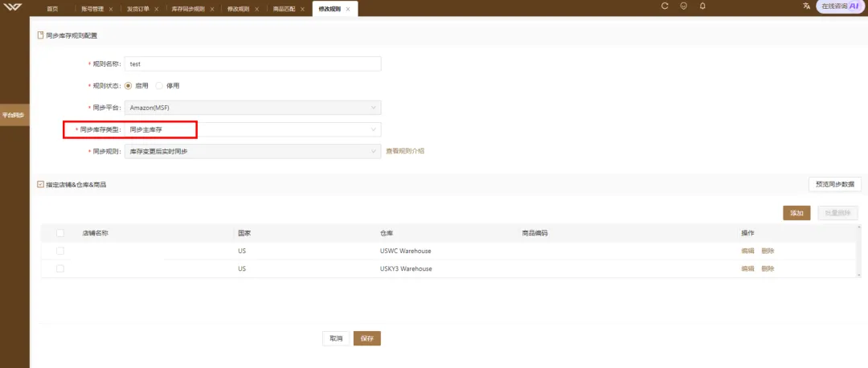Click the W logo icon
This screenshot has height=368, width=868.
tap(14, 7)
